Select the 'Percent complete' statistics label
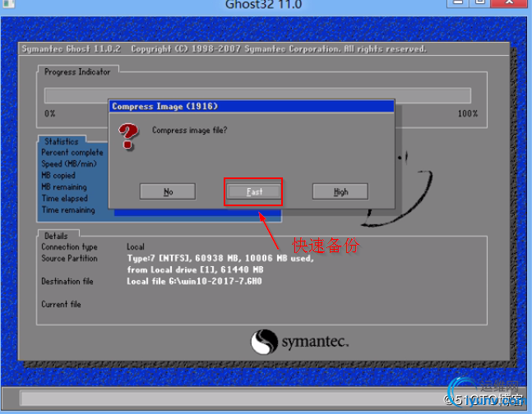This screenshot has width=532, height=414. tap(72, 153)
